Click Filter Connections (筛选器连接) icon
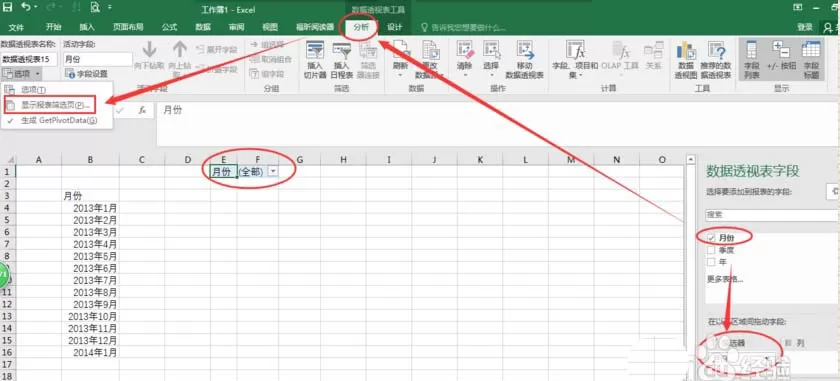This screenshot has width=840, height=381. (x=369, y=51)
